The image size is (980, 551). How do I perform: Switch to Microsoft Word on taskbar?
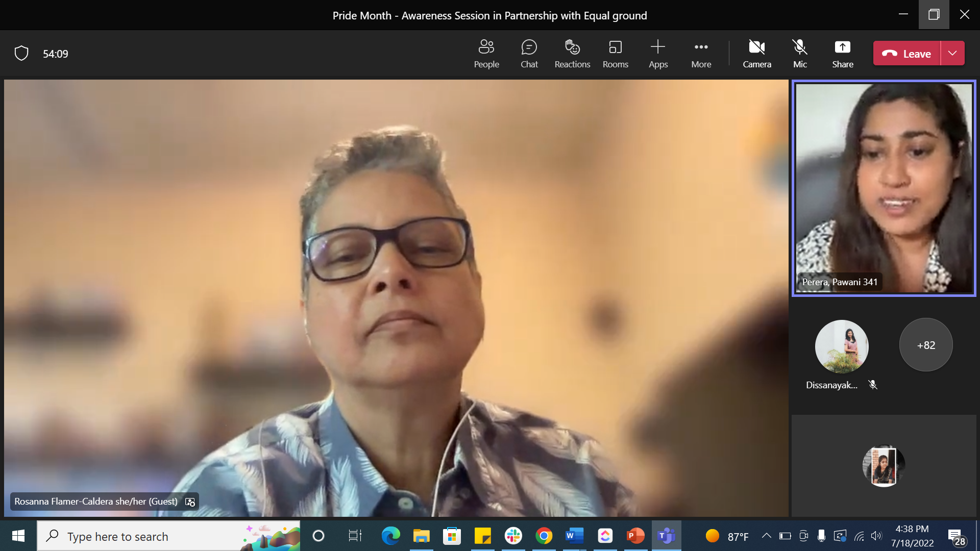(x=575, y=536)
